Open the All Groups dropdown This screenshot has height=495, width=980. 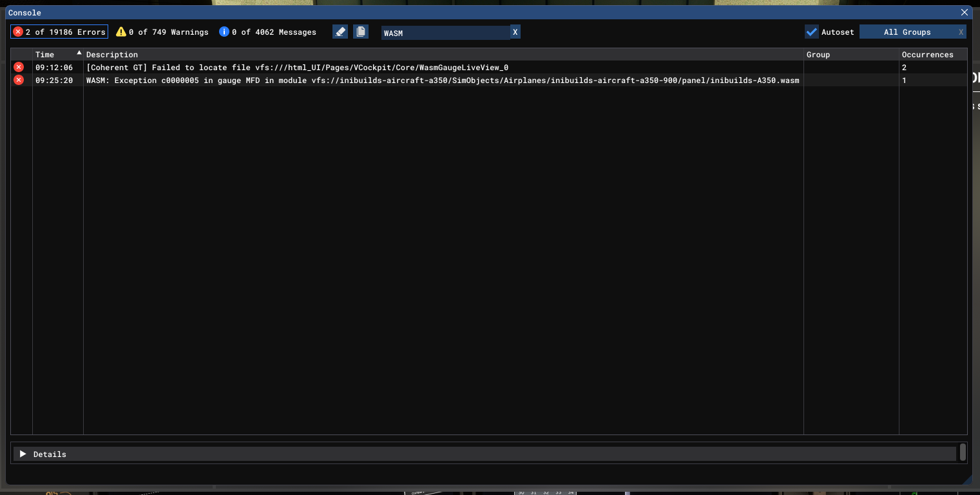click(907, 32)
